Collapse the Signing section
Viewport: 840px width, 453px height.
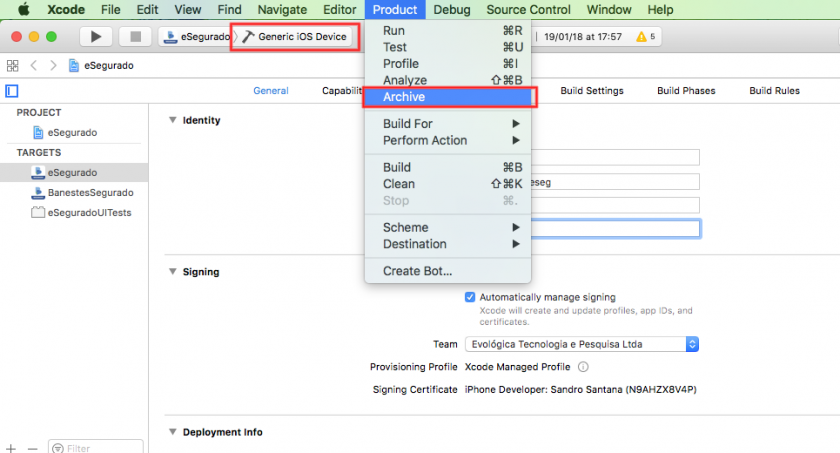tap(171, 271)
